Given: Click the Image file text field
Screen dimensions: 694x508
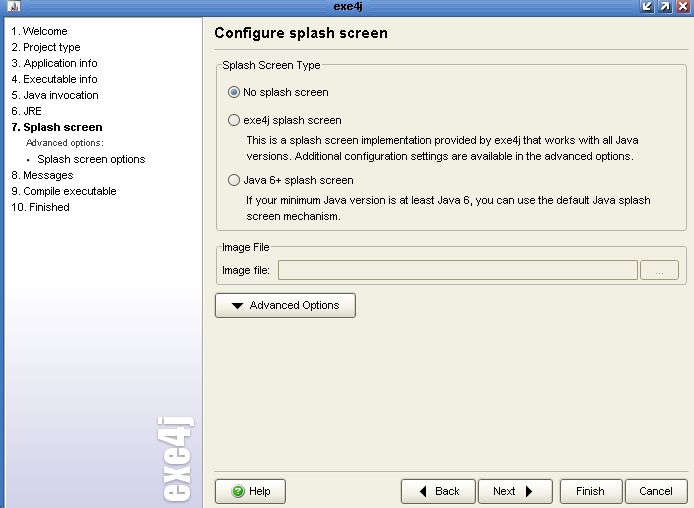Looking at the screenshot, I should (x=458, y=270).
